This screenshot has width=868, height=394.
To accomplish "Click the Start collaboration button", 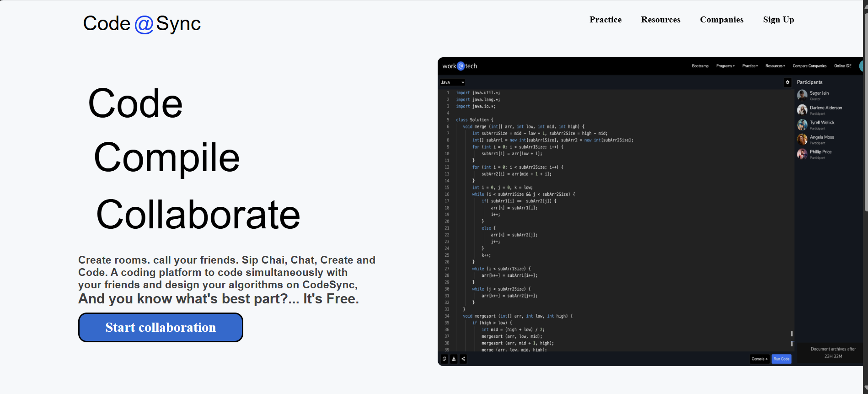I will (161, 328).
